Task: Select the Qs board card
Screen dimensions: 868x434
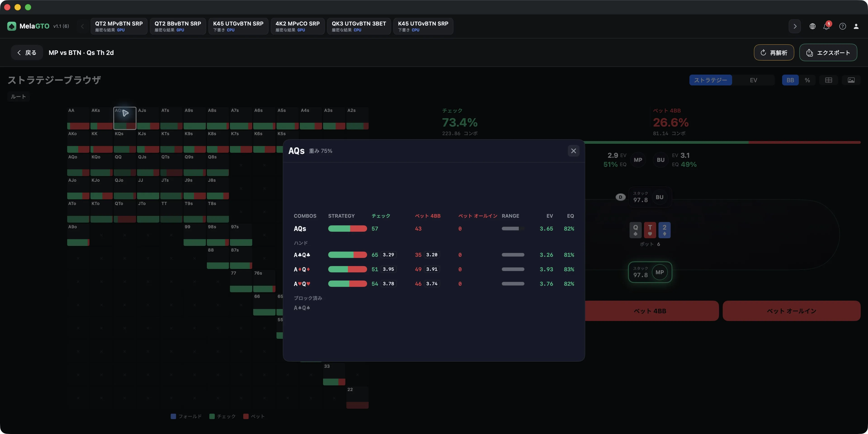Action: point(635,230)
